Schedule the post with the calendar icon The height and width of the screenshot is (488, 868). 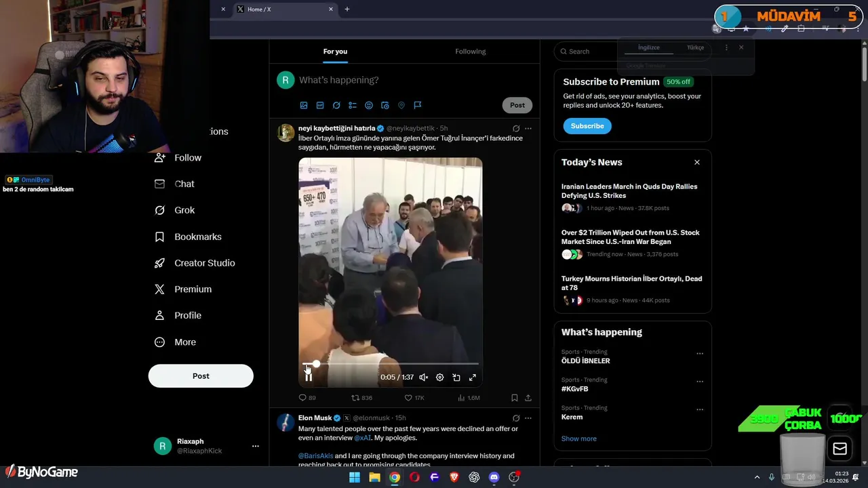(385, 105)
